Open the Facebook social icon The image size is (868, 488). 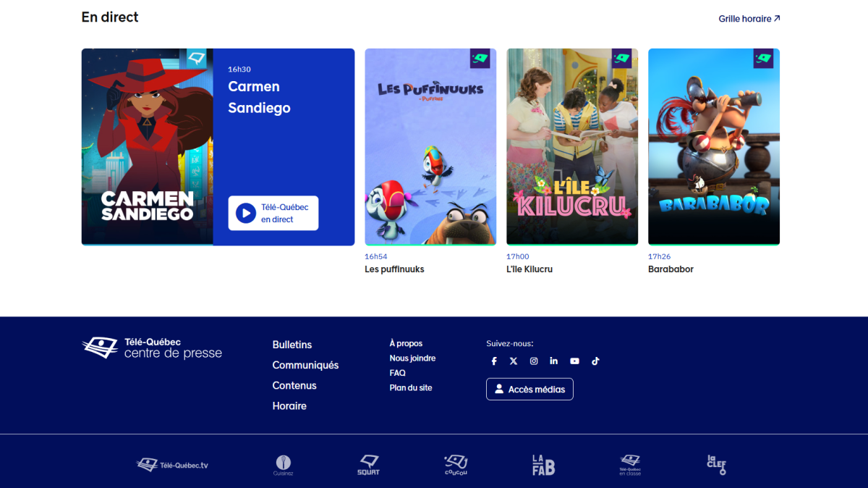coord(494,361)
